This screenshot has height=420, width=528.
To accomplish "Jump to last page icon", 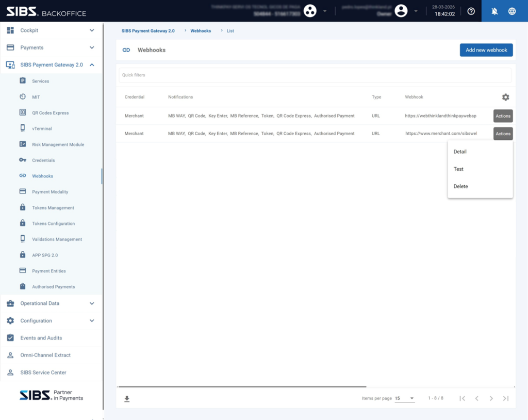I will pos(505,398).
